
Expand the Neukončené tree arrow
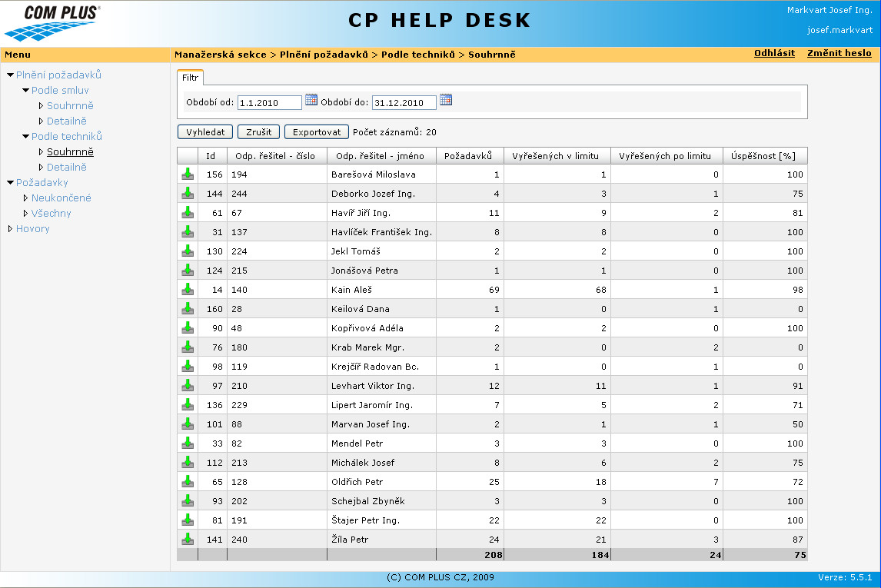[x=25, y=198]
